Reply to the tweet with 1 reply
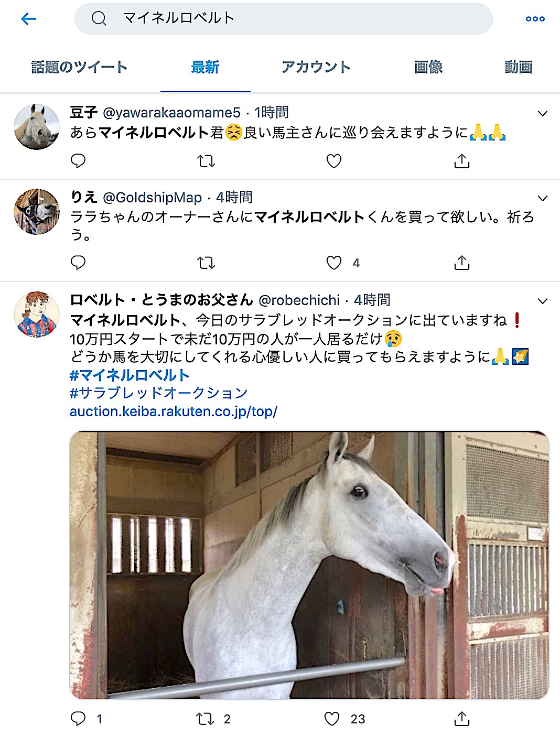This screenshot has width=560, height=737. pos(78,719)
